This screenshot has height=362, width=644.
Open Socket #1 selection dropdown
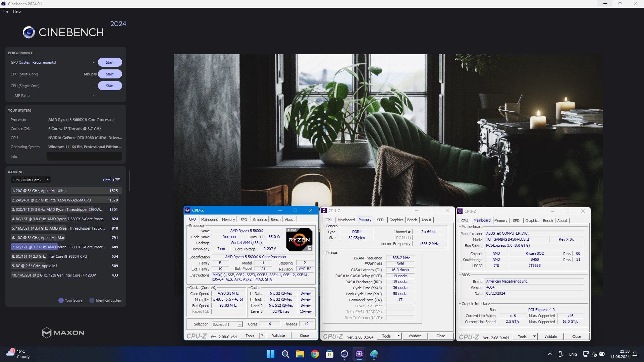tap(227, 324)
